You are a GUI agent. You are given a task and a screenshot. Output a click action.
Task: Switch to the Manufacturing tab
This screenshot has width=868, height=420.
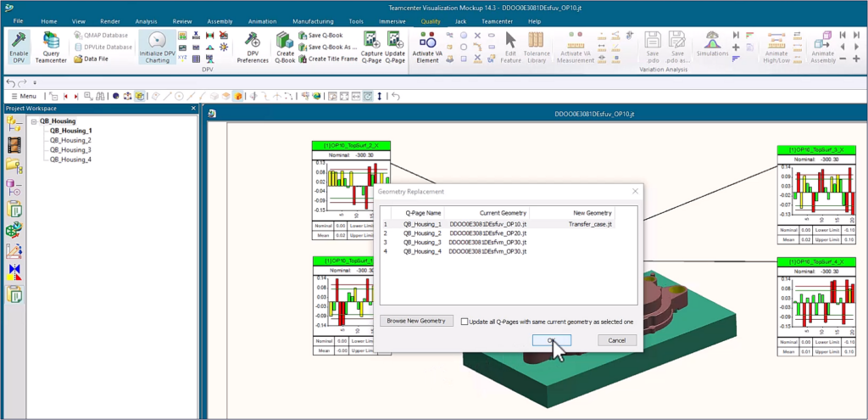tap(313, 21)
